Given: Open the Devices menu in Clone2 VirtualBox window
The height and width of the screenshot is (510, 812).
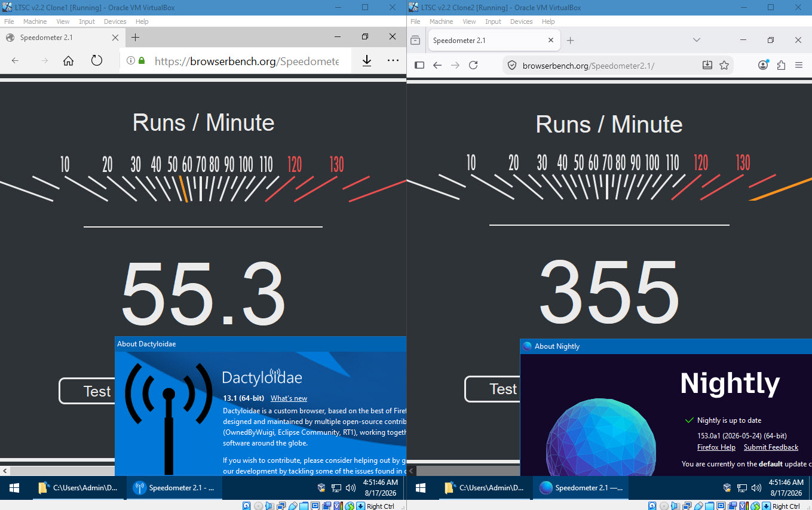Looking at the screenshot, I should (x=522, y=21).
